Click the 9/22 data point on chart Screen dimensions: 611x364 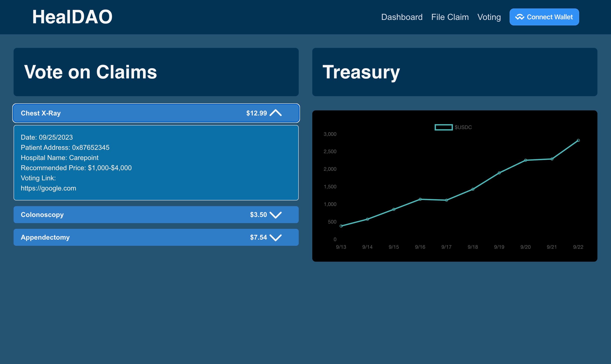pyautogui.click(x=578, y=140)
